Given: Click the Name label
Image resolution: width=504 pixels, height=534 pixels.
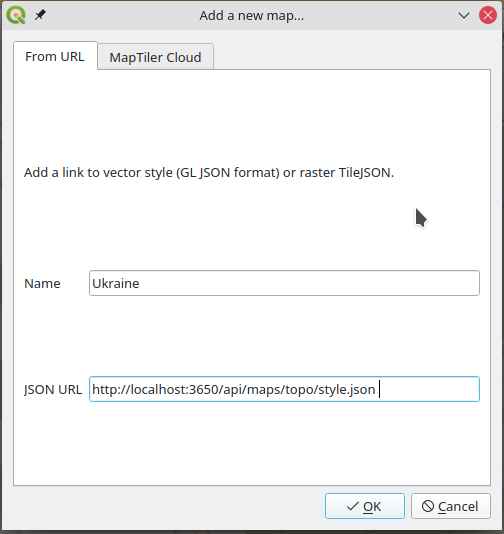Looking at the screenshot, I should (42, 283).
